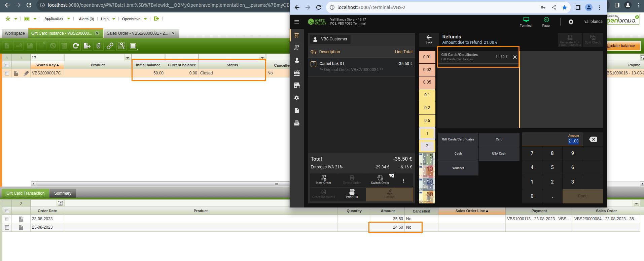Open the POS hamburger menu
644x261 pixels.
point(297,22)
